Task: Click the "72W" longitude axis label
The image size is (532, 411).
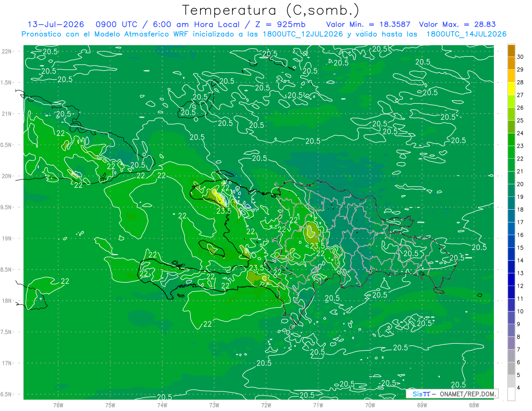Action: [266, 405]
